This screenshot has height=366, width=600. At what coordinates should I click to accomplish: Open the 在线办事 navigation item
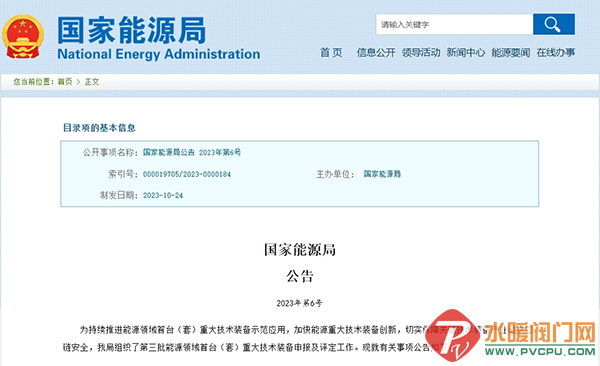coord(556,52)
